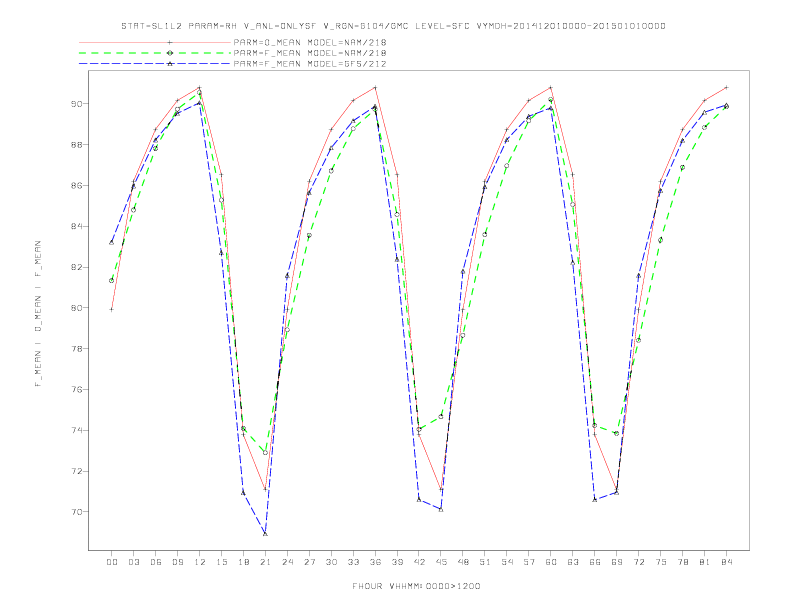
Task: Click the green dashed legend line sample
Action: (x=155, y=53)
